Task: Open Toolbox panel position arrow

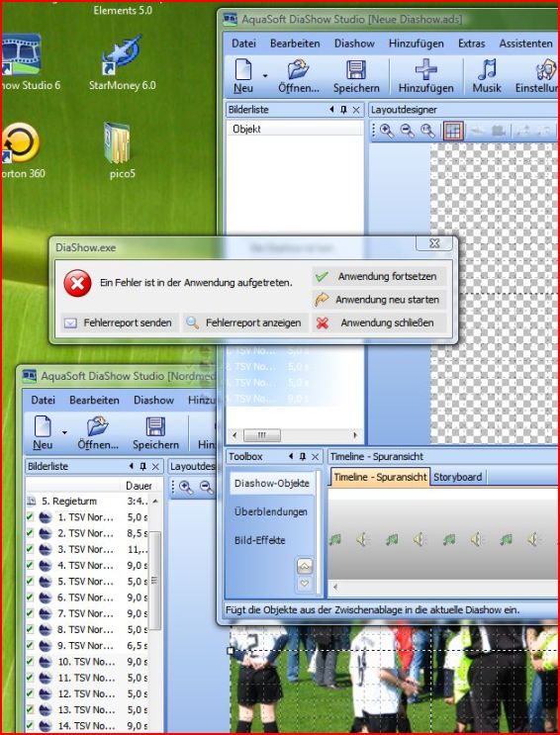Action: tap(291, 457)
